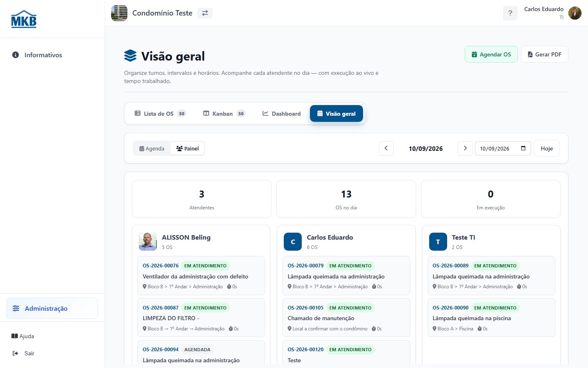The width and height of the screenshot is (588, 368).
Task: Click Carlos Eduardo's blue C avatar
Action: pos(293,242)
